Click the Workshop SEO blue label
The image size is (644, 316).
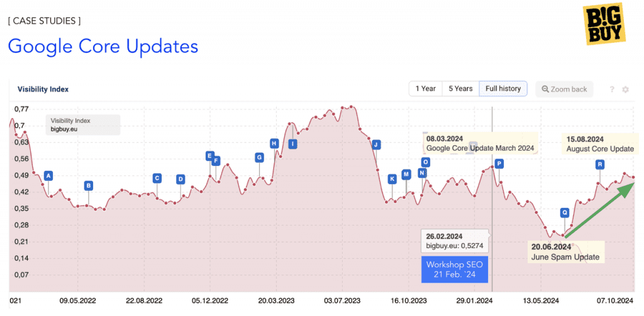455,270
